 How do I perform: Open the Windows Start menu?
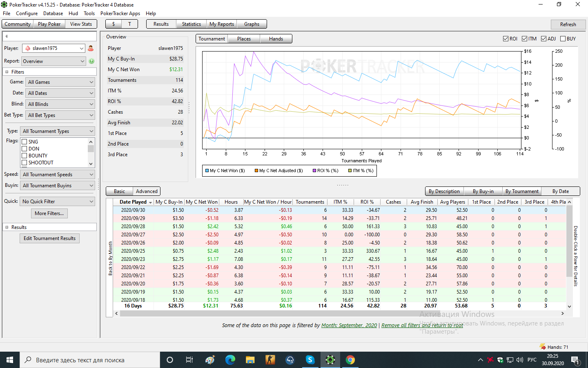(10, 360)
